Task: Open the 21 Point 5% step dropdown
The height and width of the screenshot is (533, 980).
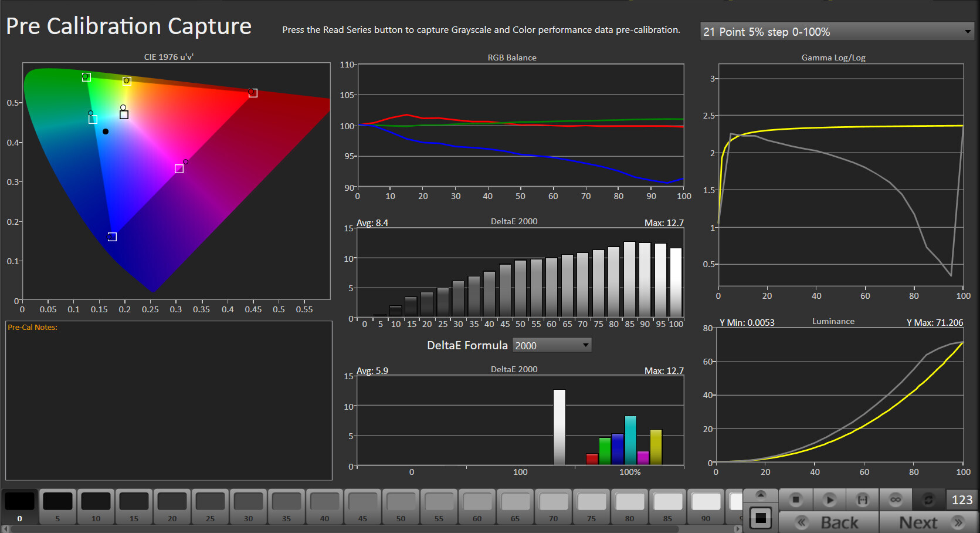Action: (837, 32)
